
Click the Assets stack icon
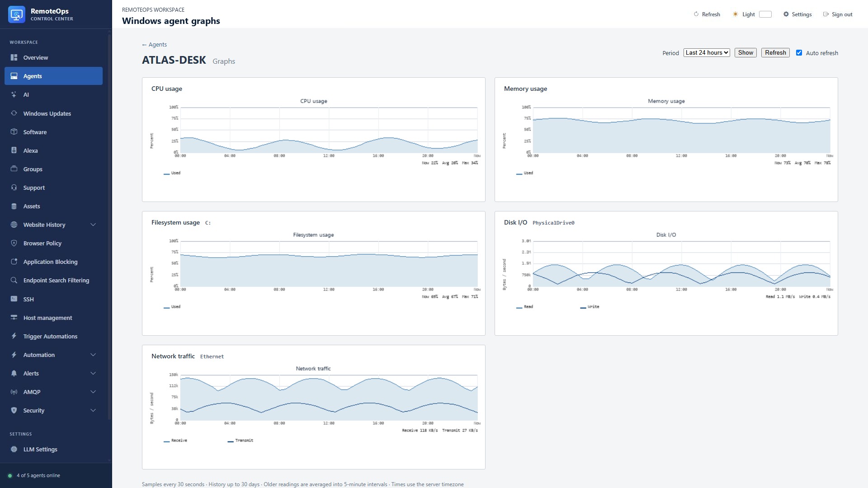click(x=14, y=206)
